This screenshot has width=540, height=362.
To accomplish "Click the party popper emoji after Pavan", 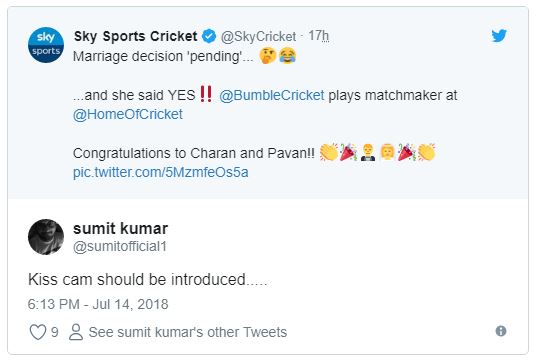I will pos(348,153).
